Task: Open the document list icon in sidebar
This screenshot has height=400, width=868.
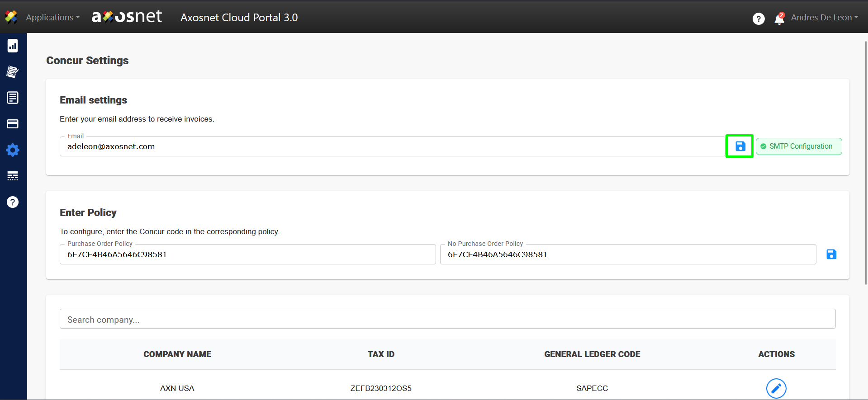Action: [x=13, y=98]
